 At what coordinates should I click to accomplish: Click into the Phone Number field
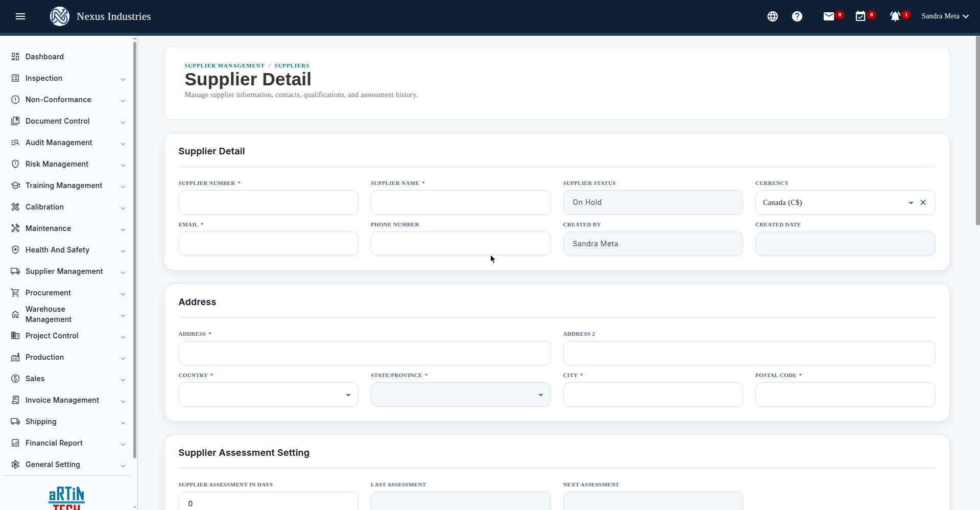tap(461, 244)
